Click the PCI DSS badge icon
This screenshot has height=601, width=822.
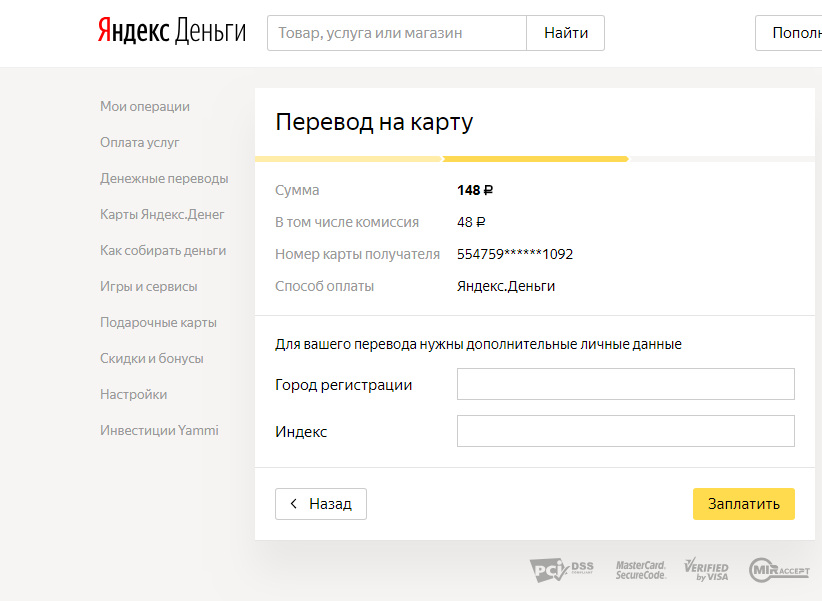(x=561, y=570)
